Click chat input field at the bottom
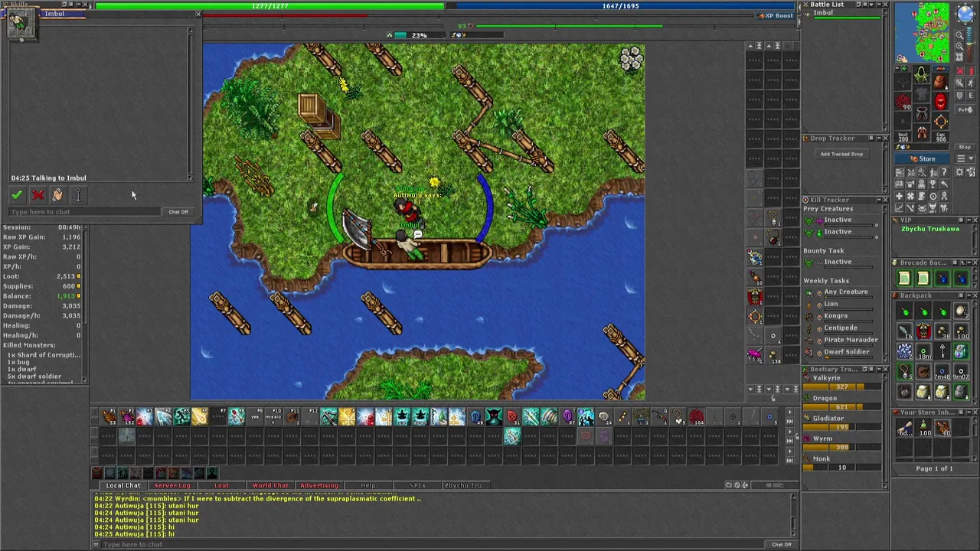Viewport: 980px width, 551px height. 433,544
